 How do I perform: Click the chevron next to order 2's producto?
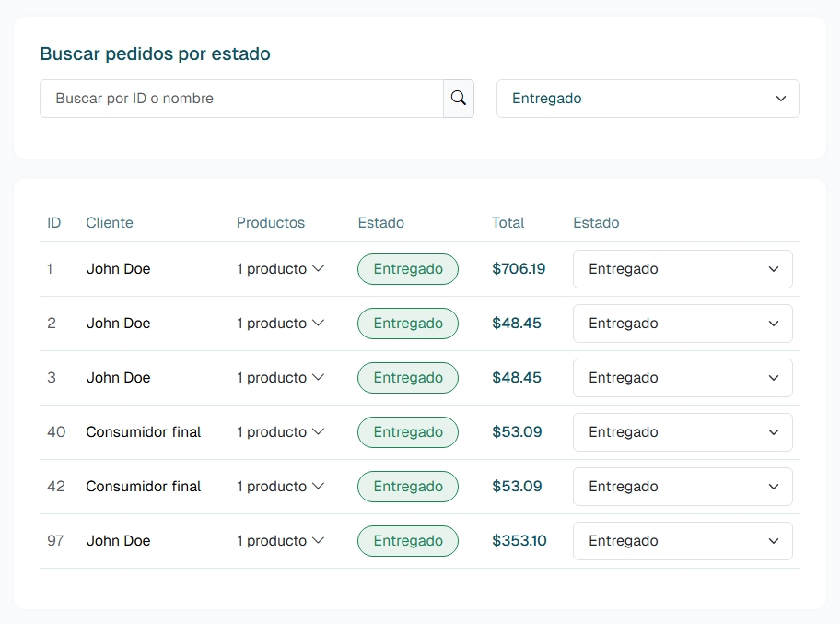pos(317,323)
